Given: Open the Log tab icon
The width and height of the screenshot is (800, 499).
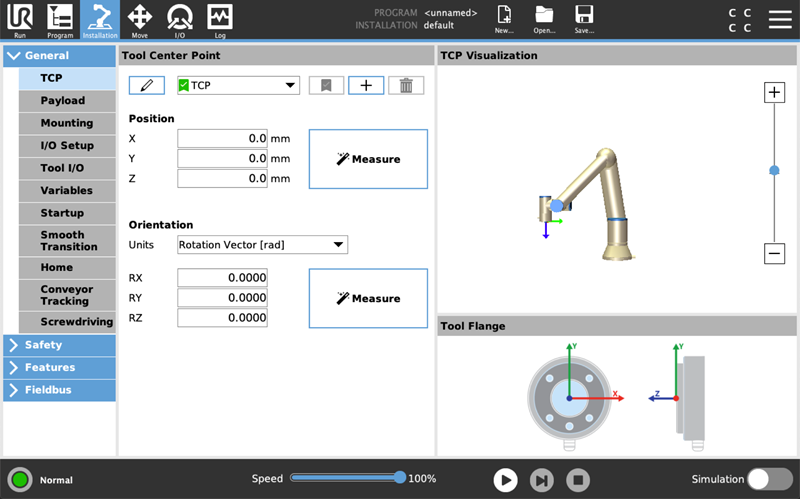Looking at the screenshot, I should pos(219,19).
